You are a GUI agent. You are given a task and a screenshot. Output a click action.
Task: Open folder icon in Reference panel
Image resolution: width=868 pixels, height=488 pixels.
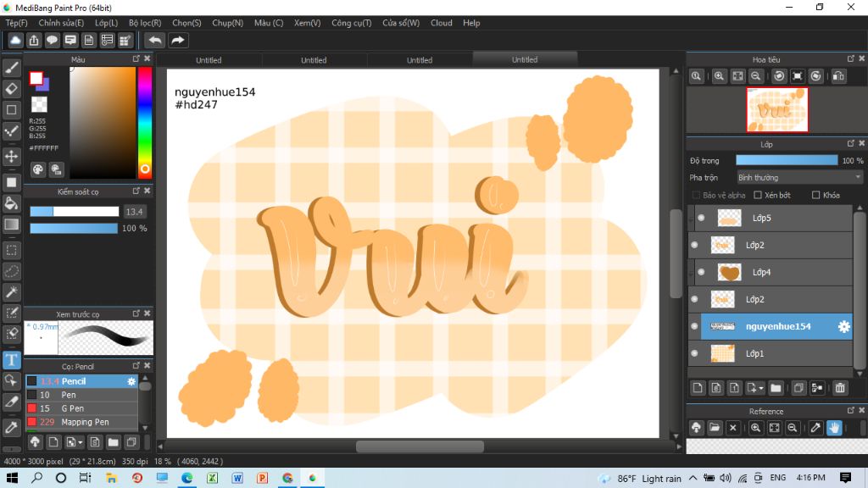715,428
